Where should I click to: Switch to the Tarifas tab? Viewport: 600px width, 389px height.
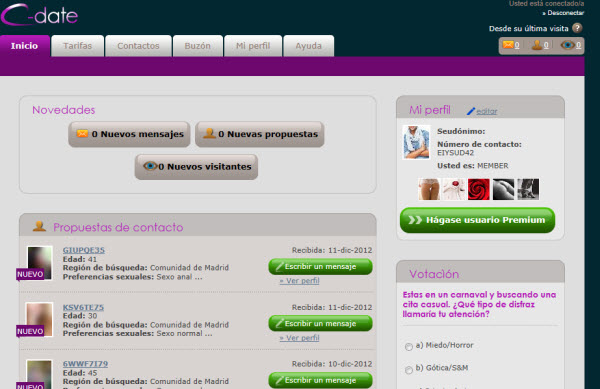pyautogui.click(x=78, y=46)
